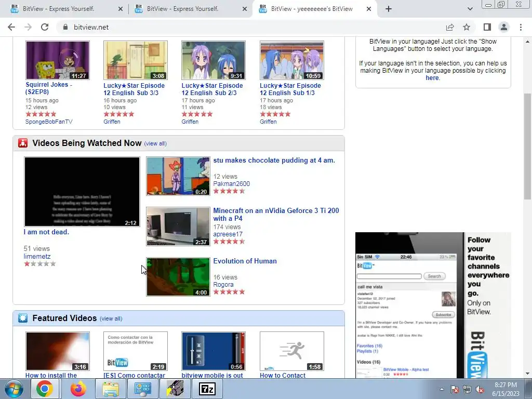Open the profile avatar icon
Screen dimensions: 532x399
(x=504, y=27)
